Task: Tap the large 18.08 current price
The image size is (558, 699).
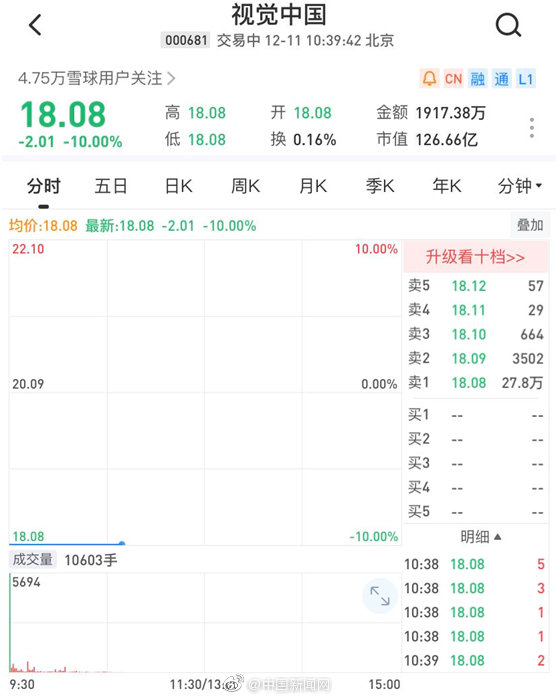Action: pyautogui.click(x=63, y=115)
